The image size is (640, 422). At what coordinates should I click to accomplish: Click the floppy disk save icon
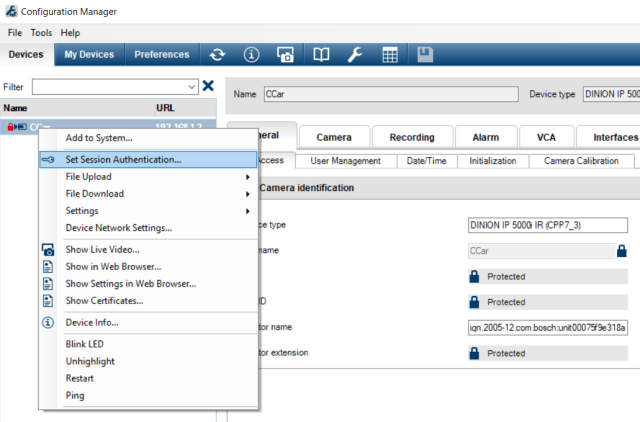[x=425, y=55]
